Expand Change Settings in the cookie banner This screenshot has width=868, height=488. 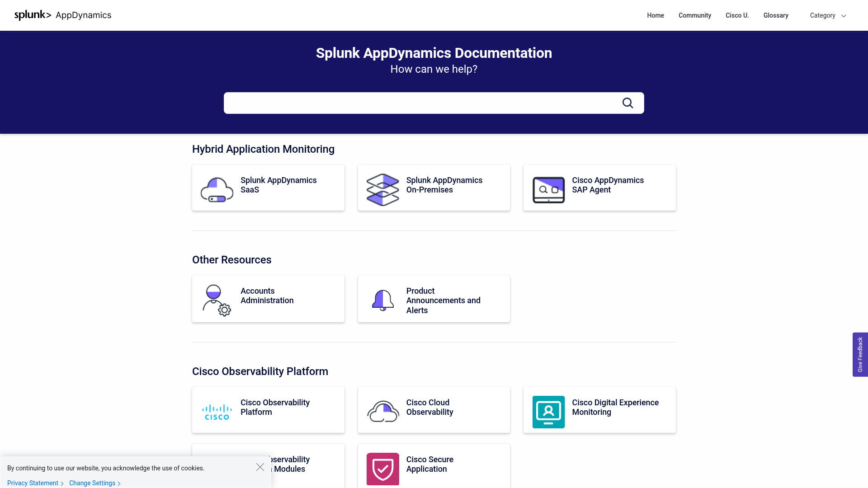click(92, 483)
